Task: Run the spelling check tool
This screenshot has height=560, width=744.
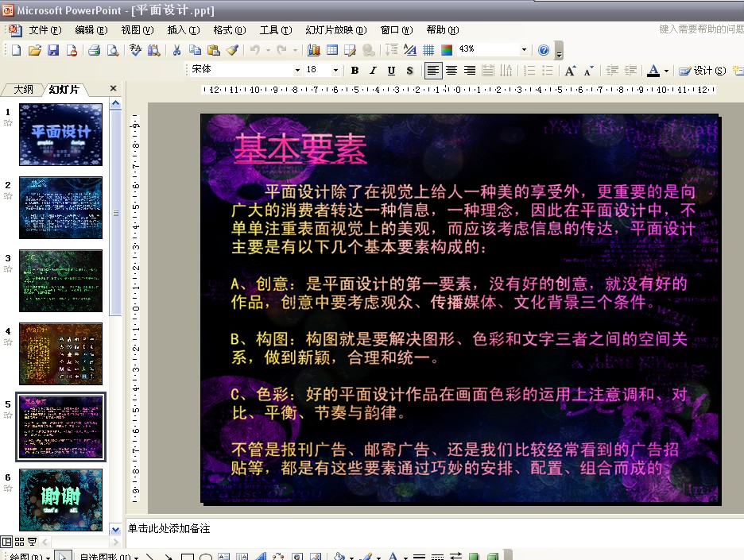Action: click(135, 50)
